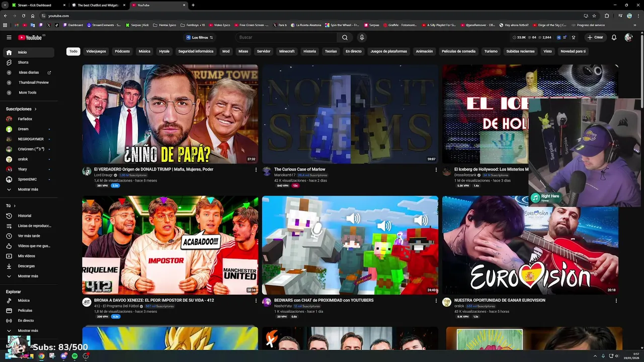Open the Crear dropdown button
Viewport: 644px width, 362px height.
click(595, 37)
